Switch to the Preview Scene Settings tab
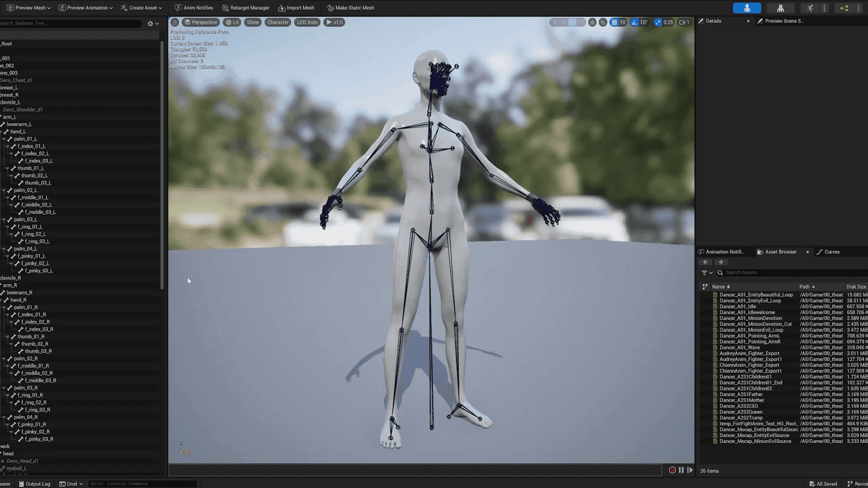The width and height of the screenshot is (868, 488). click(x=781, y=21)
